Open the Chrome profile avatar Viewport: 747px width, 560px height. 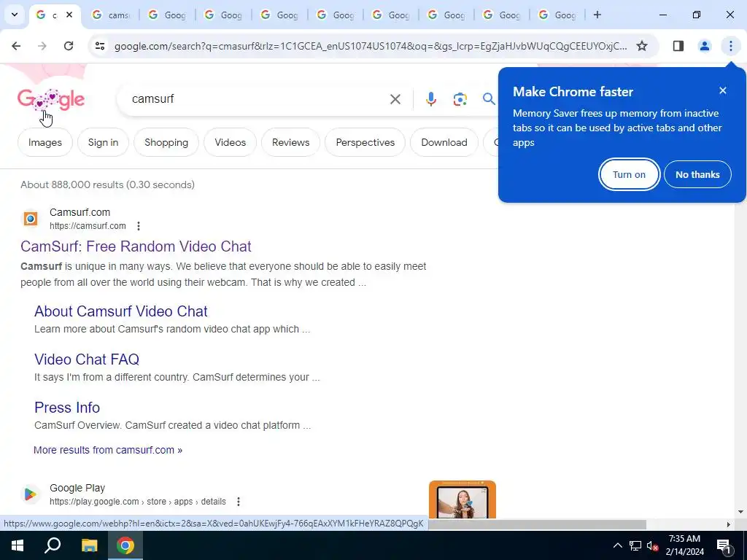click(704, 46)
